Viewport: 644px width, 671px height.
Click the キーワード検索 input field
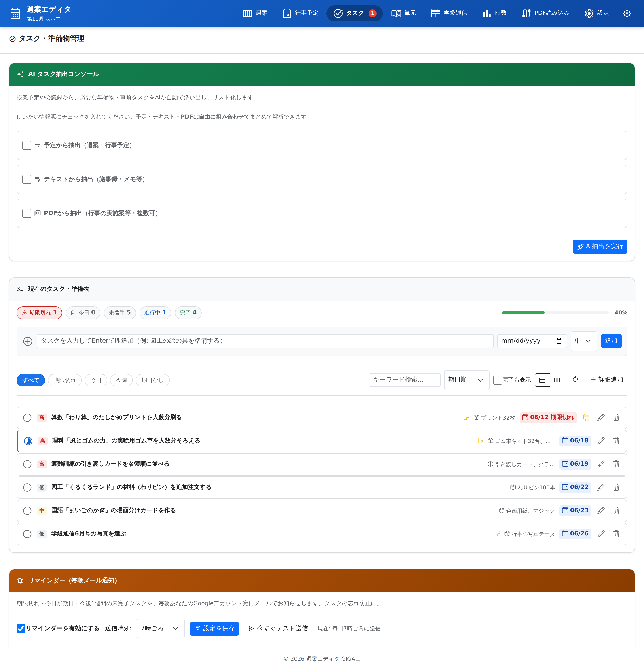pyautogui.click(x=405, y=380)
